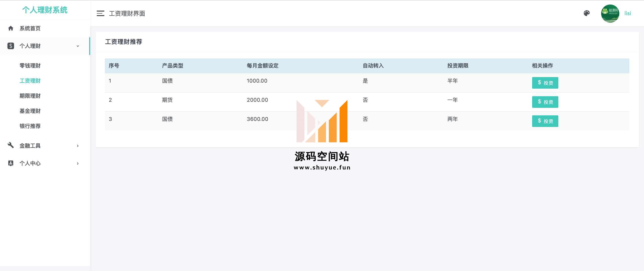Image resolution: width=644 pixels, height=271 pixels.
Task: Click the 序号 column header
Action: 114,66
